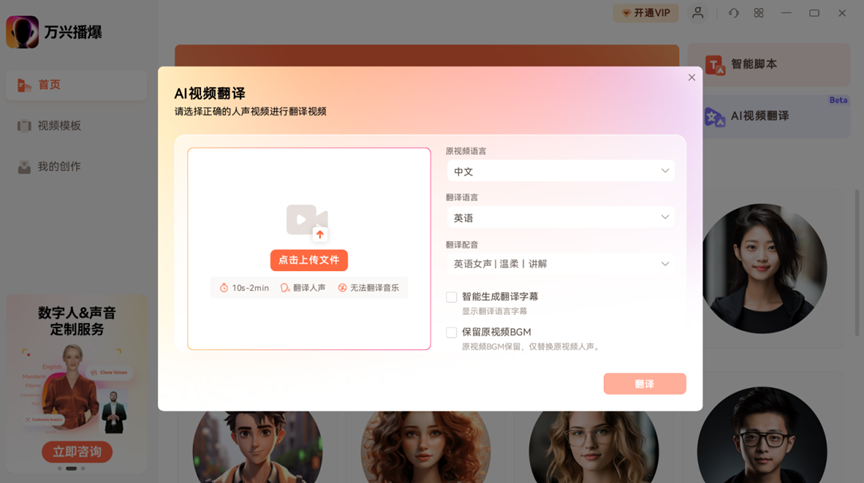Maximize the 万兴播爆 window
The height and width of the screenshot is (483, 864).
[814, 13]
